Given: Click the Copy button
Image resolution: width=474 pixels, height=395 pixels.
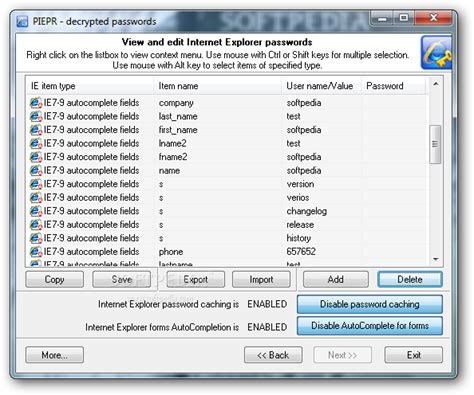Looking at the screenshot, I should point(55,279).
